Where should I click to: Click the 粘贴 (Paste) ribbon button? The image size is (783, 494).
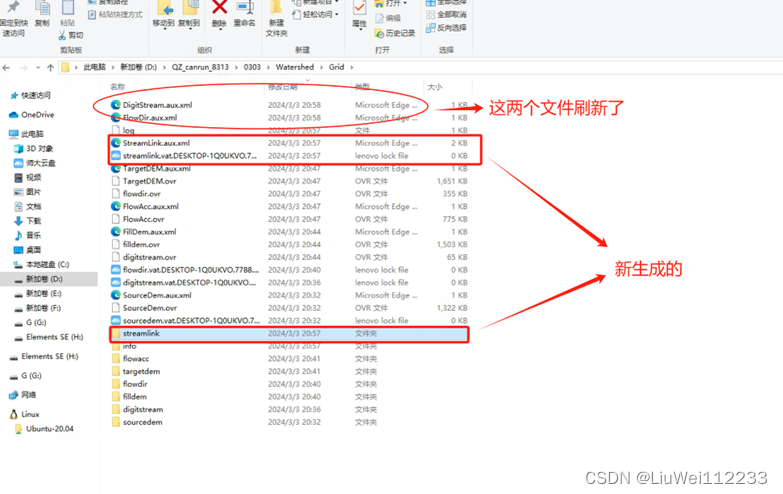click(67, 15)
